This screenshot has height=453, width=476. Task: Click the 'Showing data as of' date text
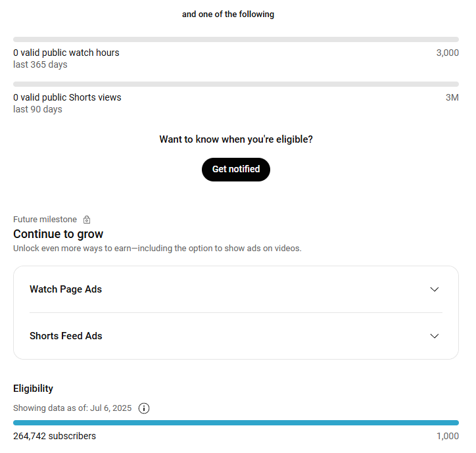coord(72,408)
